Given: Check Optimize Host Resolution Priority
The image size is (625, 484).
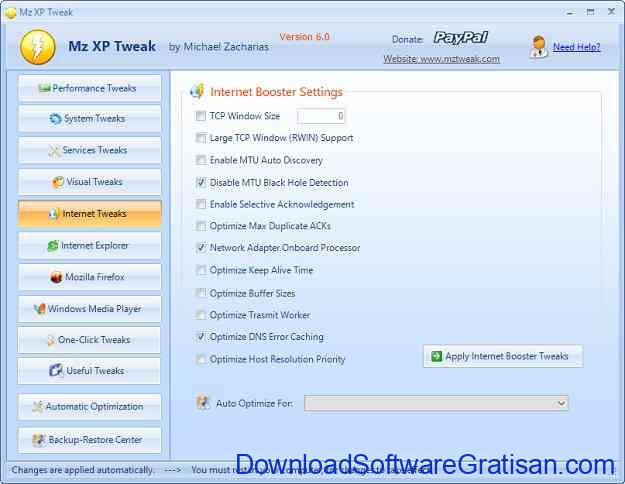Looking at the screenshot, I should pos(200,359).
